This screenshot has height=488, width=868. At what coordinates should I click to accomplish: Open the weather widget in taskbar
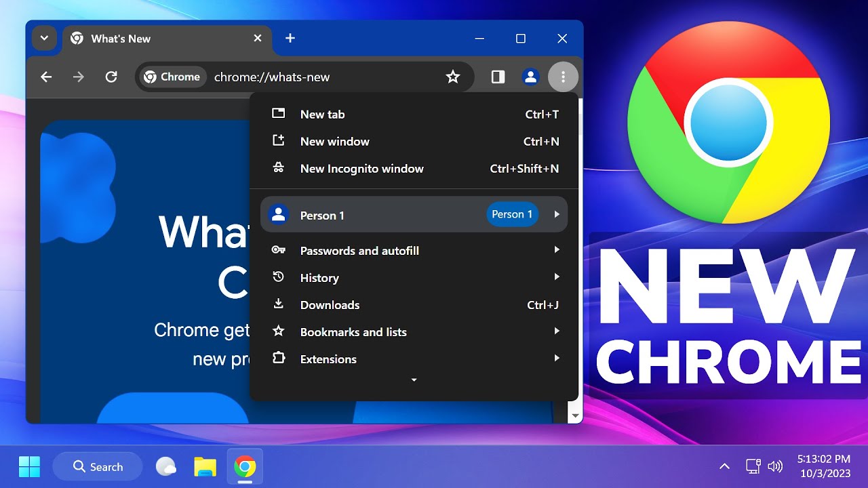[166, 466]
